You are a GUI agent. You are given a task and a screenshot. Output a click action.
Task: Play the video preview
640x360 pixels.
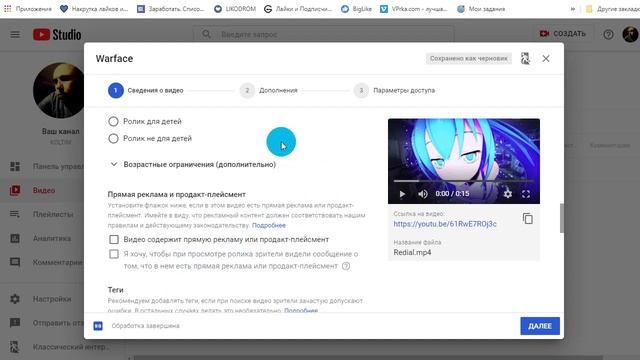[x=402, y=194]
